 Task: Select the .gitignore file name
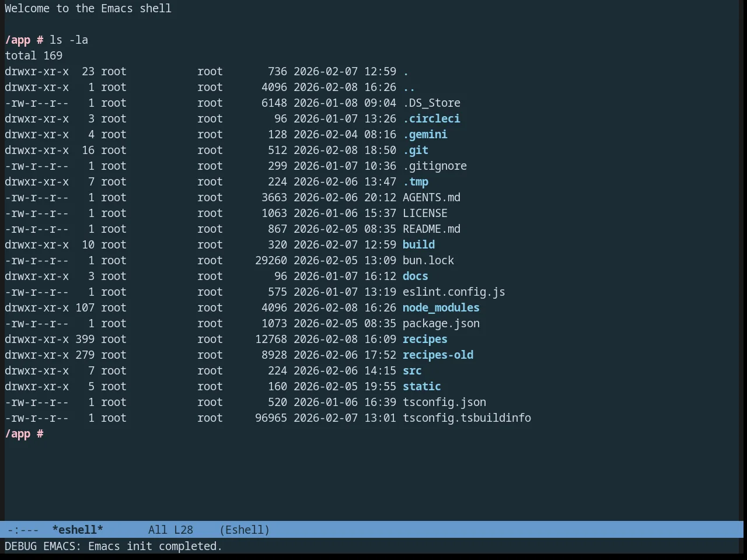[x=435, y=166]
